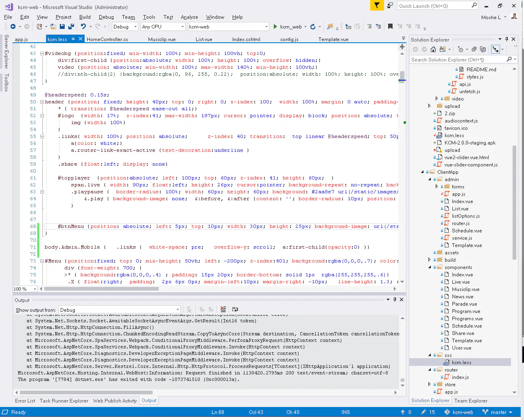Click the Home icon in Solution Explorer
The height and width of the screenshot is (420, 524).
click(x=433, y=50)
